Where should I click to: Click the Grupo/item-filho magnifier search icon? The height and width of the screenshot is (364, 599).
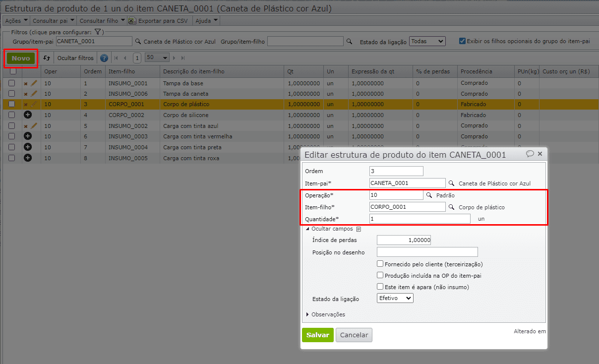click(349, 42)
